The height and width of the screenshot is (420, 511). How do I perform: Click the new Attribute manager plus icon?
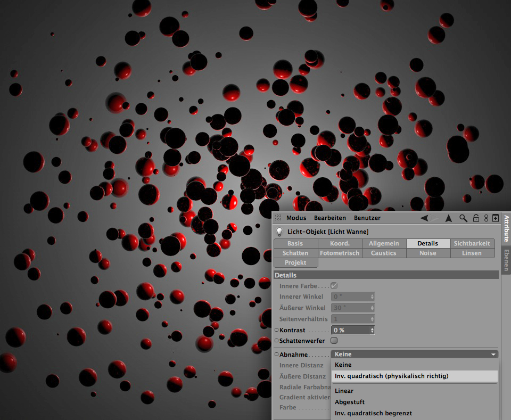coord(496,218)
